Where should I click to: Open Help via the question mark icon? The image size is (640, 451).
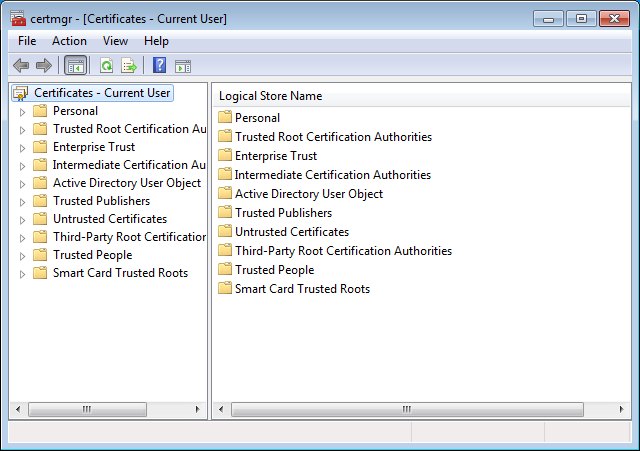pos(159,66)
